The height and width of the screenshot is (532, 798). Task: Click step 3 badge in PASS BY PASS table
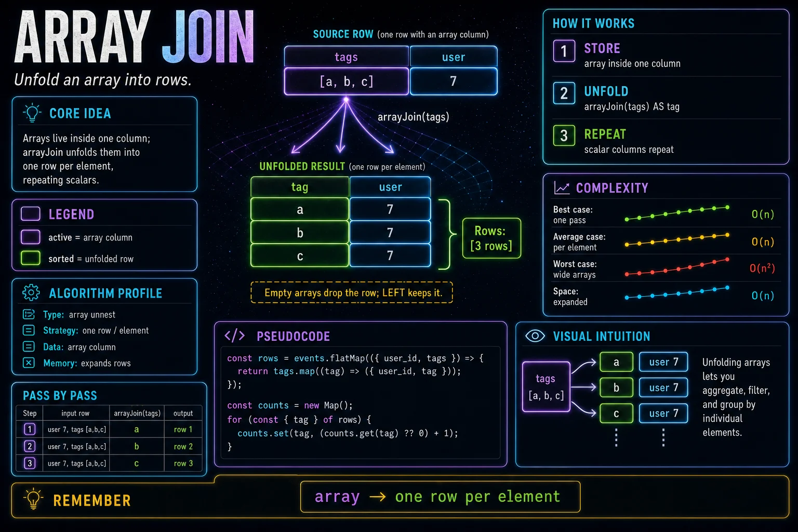pos(30,463)
